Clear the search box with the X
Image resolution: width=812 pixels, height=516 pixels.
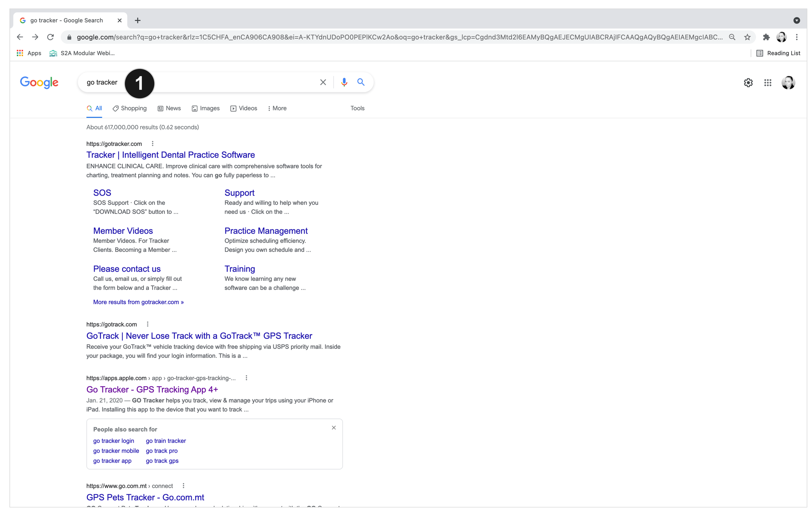323,82
